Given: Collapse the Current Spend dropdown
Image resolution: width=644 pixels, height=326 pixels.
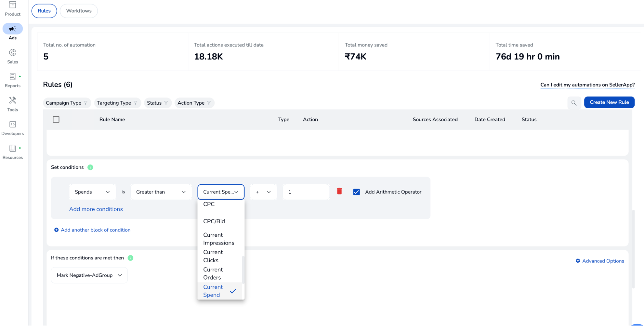Looking at the screenshot, I should 221,192.
